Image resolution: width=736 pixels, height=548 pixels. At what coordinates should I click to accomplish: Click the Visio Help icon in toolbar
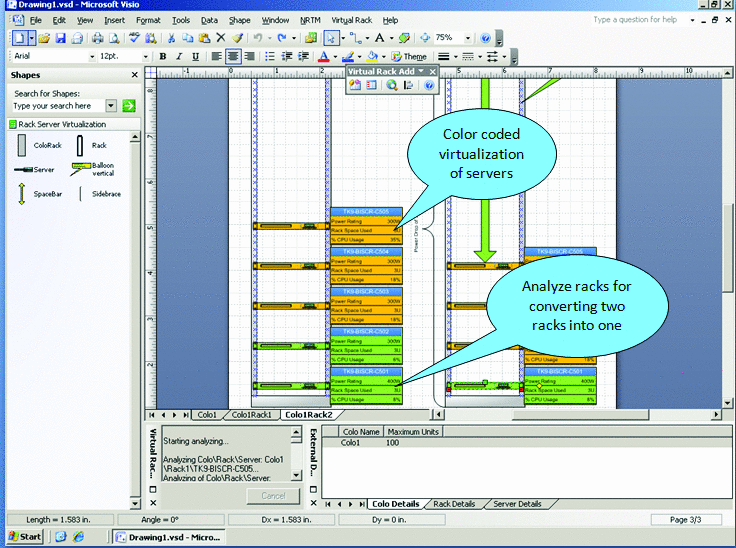click(486, 38)
